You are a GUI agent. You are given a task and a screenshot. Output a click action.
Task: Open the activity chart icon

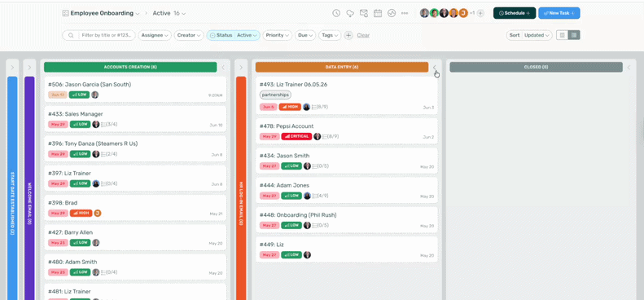[x=392, y=13]
